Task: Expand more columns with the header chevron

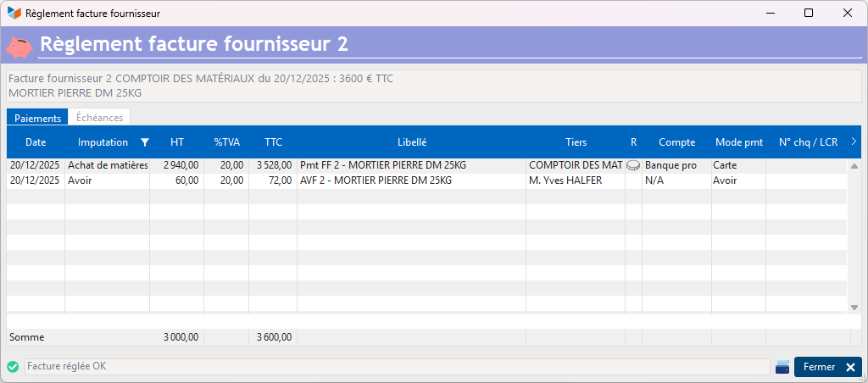Action: [x=853, y=142]
